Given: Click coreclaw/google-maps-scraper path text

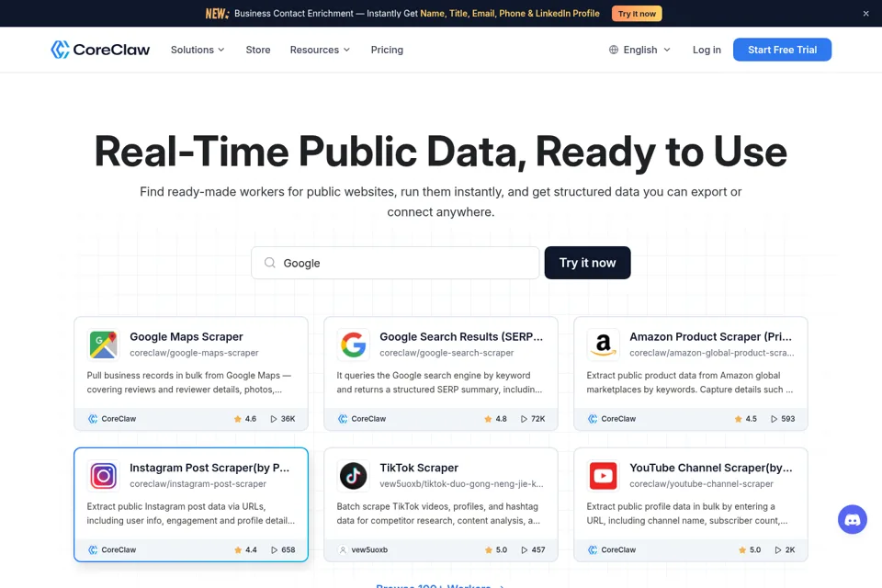Looking at the screenshot, I should [x=194, y=353].
